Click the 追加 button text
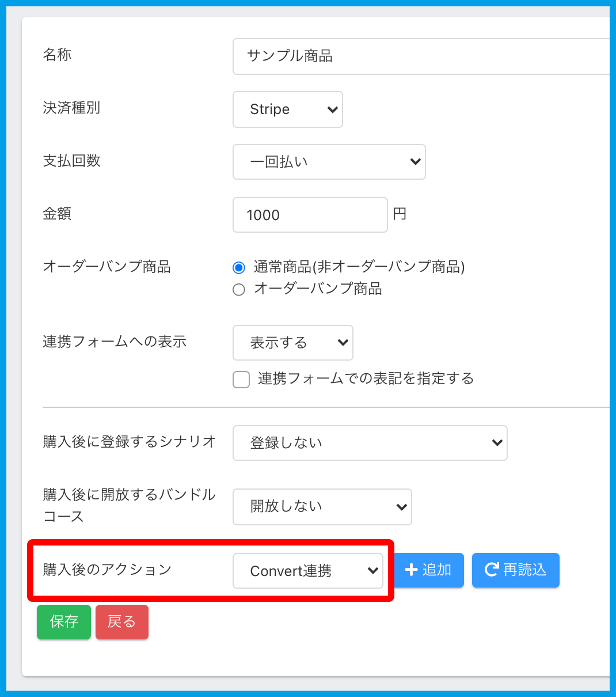Image resolution: width=616 pixels, height=697 pixels. click(x=437, y=570)
